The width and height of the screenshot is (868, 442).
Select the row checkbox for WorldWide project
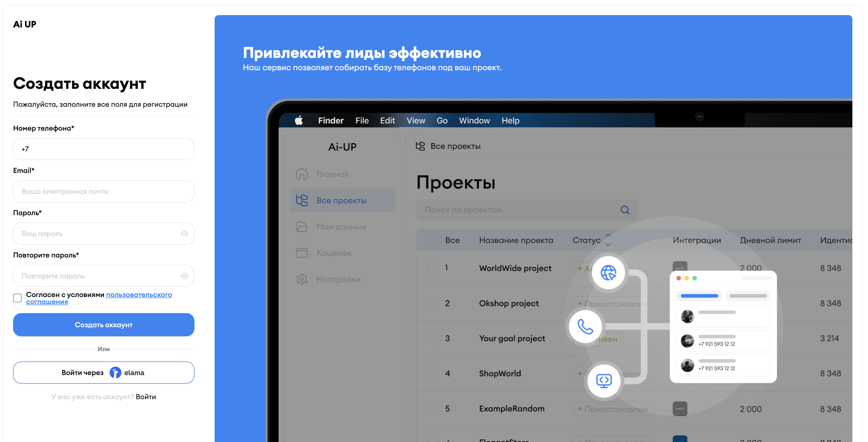click(433, 268)
